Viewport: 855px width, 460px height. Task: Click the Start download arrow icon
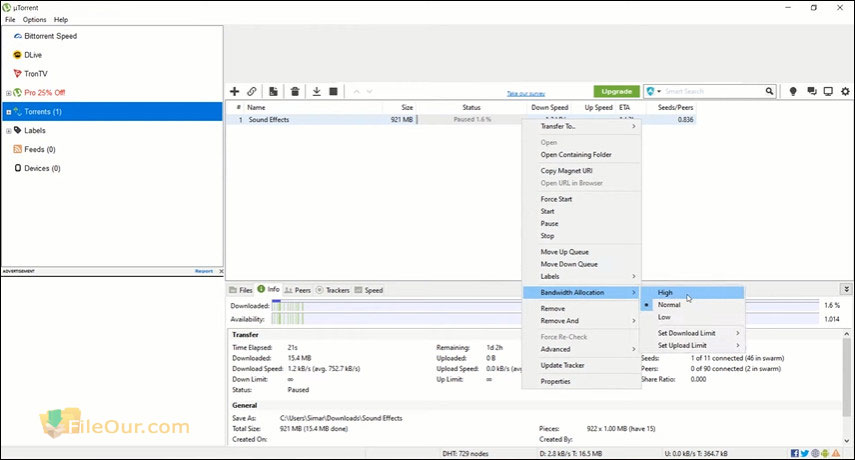[316, 91]
